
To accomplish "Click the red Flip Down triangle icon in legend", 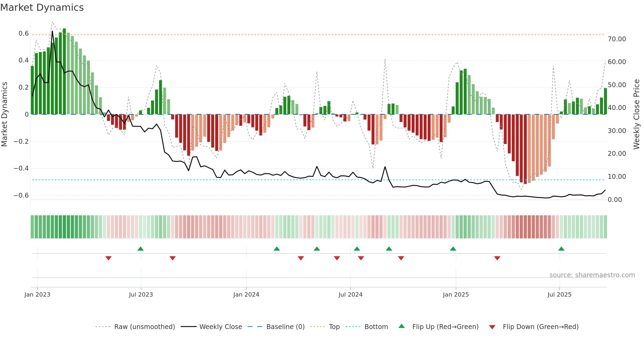I will click(492, 327).
